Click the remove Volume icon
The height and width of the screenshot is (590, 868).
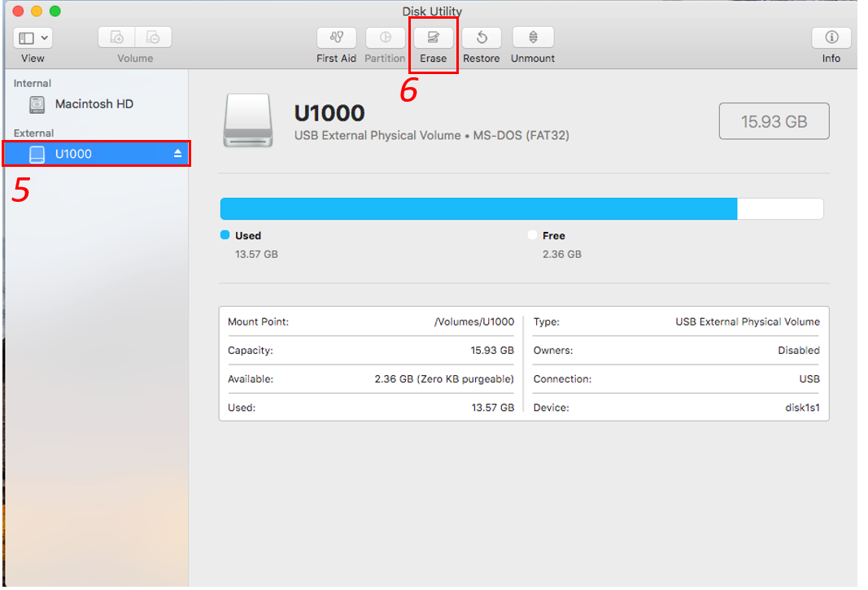153,37
